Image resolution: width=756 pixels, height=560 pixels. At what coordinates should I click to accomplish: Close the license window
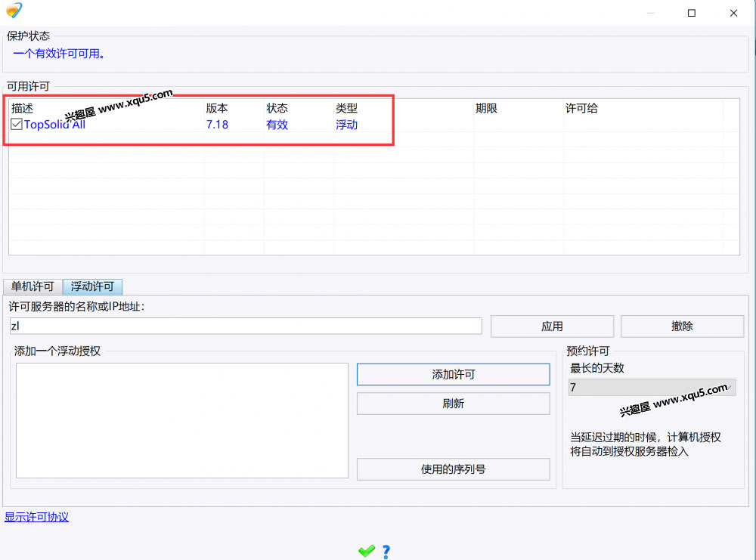[733, 13]
